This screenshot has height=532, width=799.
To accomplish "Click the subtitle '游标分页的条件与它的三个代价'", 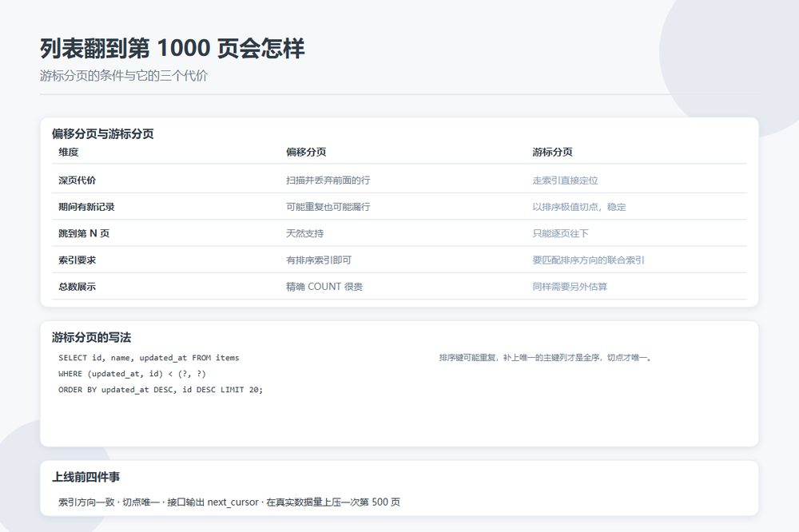I will point(124,76).
